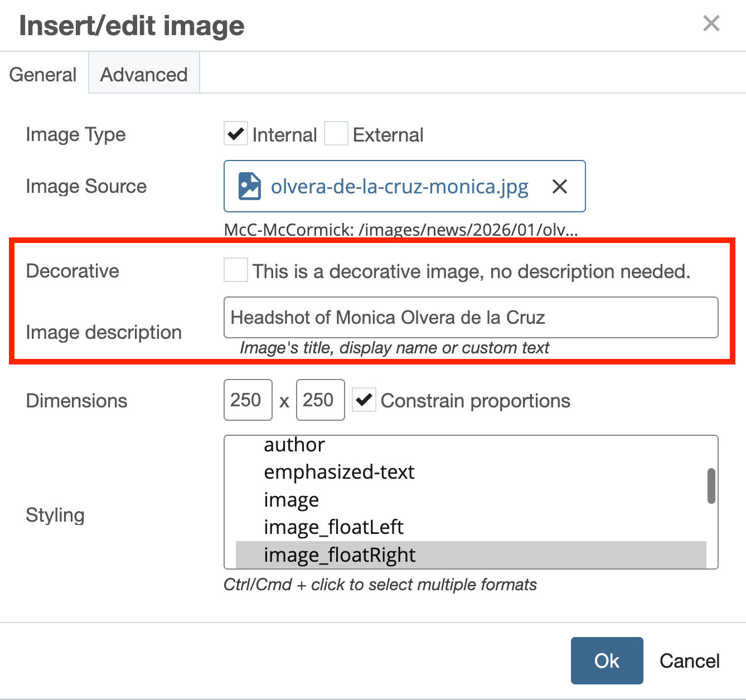Toggle Constrain proportions checkbox
Screen dimensions: 746x700
(x=365, y=400)
